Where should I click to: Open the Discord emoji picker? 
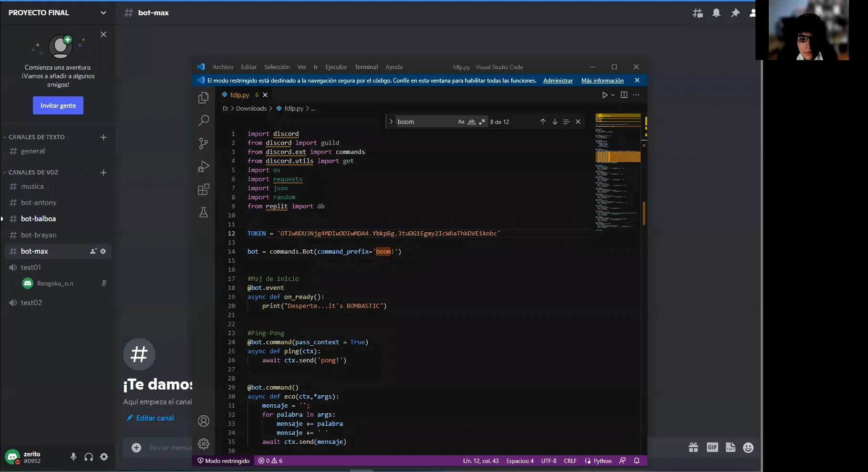(x=748, y=447)
